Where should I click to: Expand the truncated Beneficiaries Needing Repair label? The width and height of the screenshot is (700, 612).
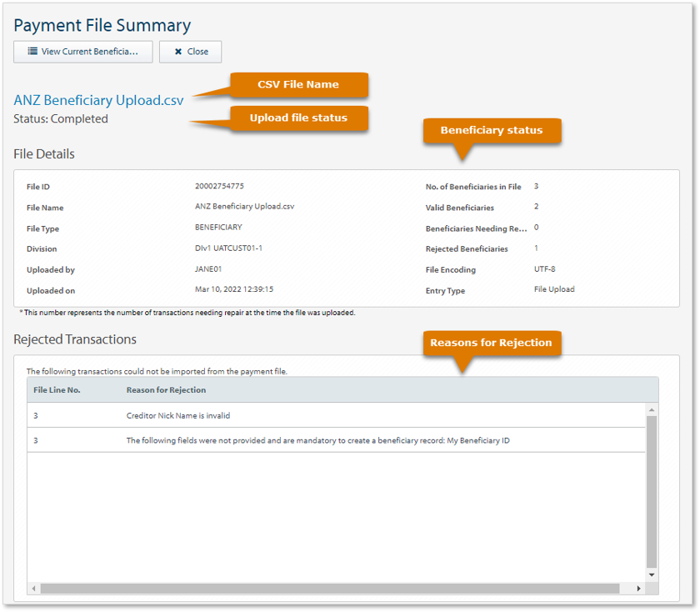pyautogui.click(x=476, y=228)
